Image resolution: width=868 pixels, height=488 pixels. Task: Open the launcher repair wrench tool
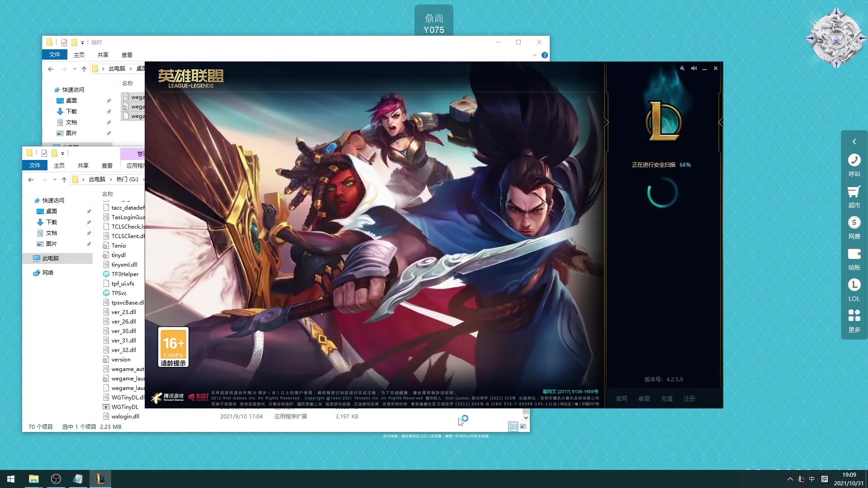682,68
